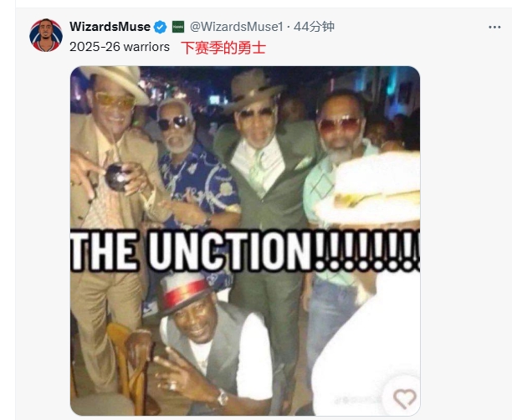The width and height of the screenshot is (512, 420).
Task: Click the dark round drink held at left
Action: [x=115, y=177]
